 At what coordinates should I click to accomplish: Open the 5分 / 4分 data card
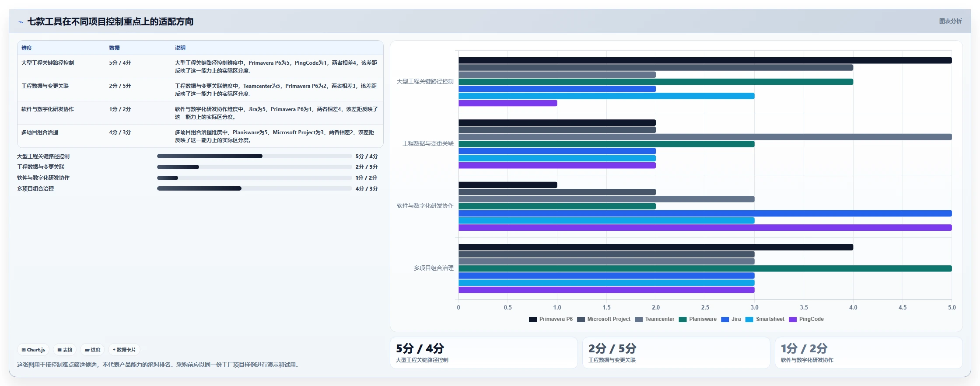tap(483, 353)
